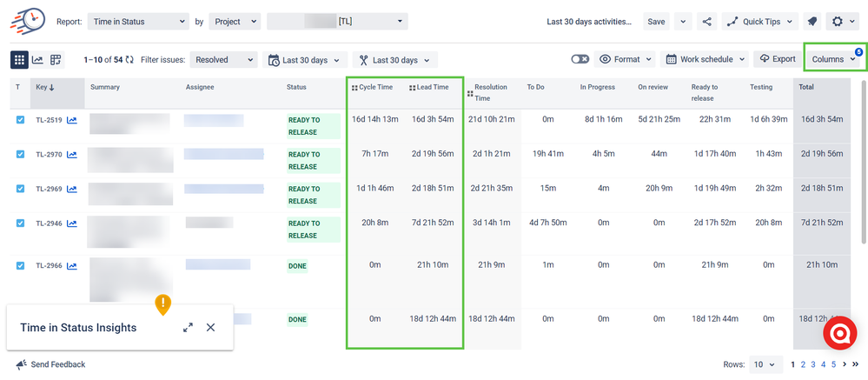
Task: Click the Resolution Time column drag handle
Action: [x=470, y=94]
